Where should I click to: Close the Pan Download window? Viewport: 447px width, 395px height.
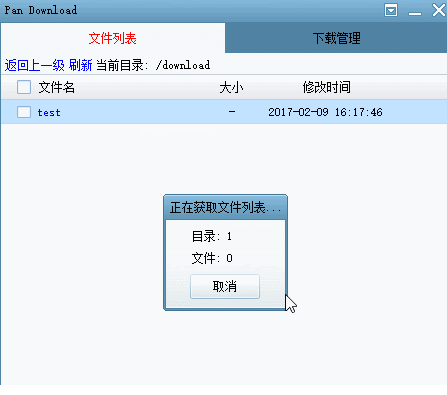click(x=439, y=10)
